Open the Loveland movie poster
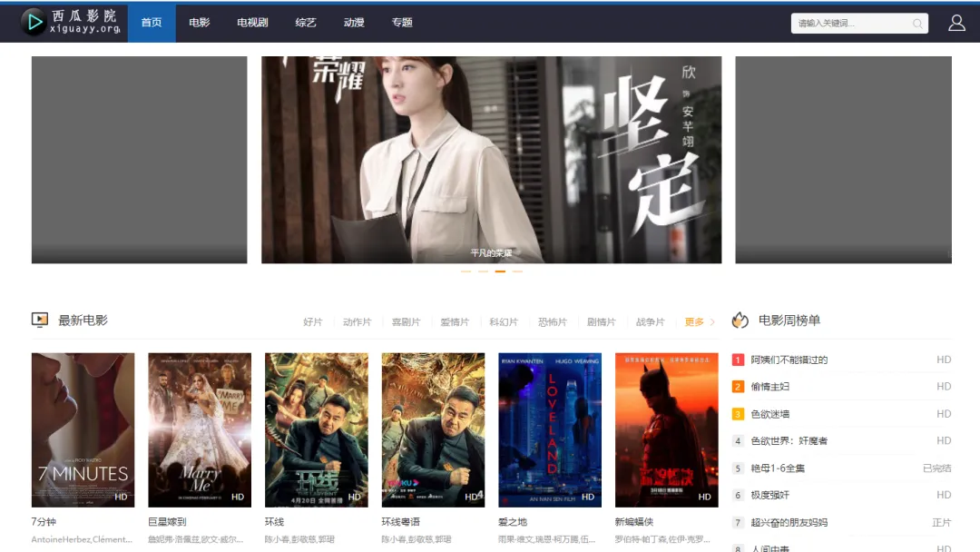The image size is (980, 552). (550, 429)
